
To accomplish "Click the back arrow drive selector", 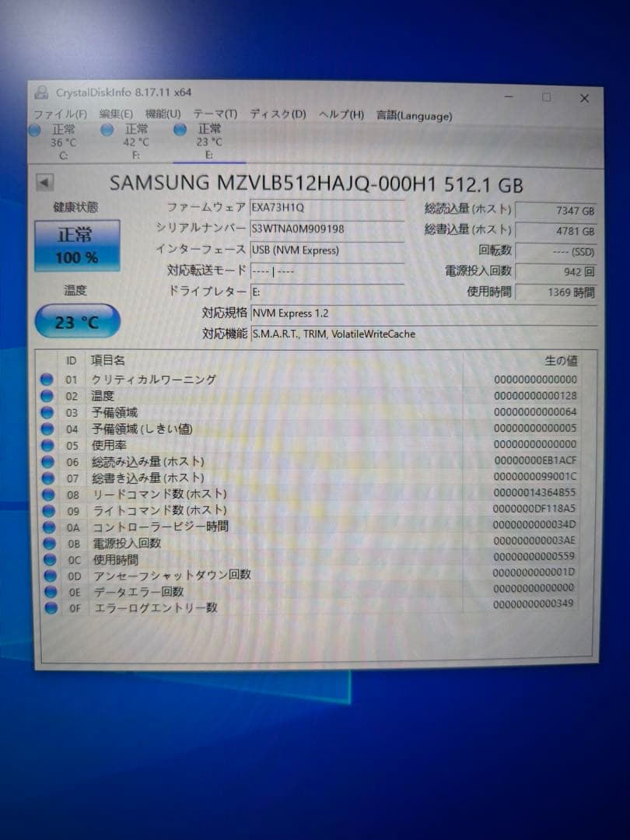I will click(x=44, y=184).
